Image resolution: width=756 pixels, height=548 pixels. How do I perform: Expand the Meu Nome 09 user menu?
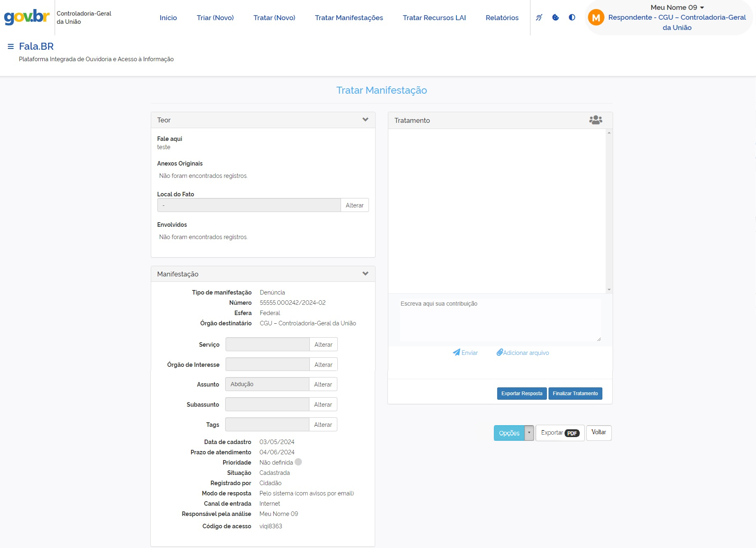click(x=702, y=8)
